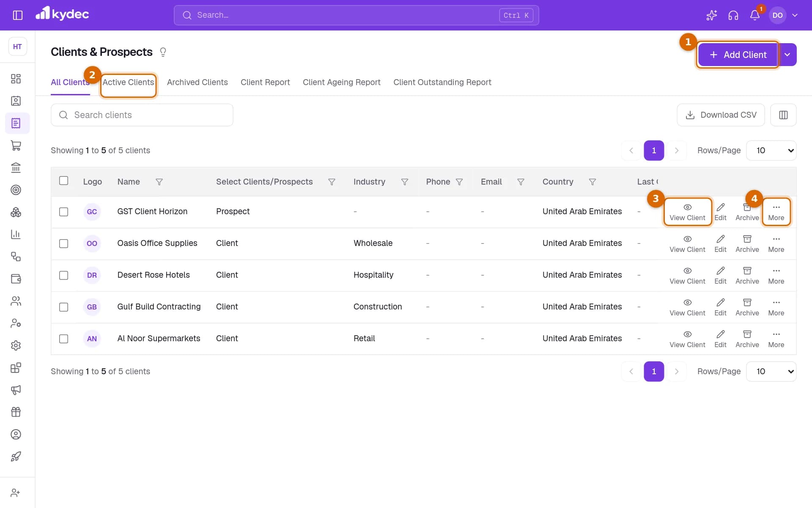This screenshot has width=812, height=508.
Task: Open the bottom Rows/Page dropdown
Action: [771, 371]
